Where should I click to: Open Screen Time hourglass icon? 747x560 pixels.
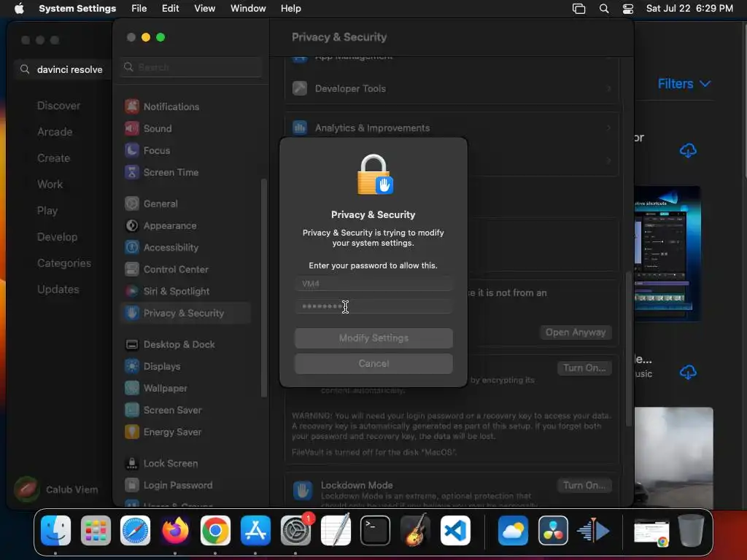click(x=132, y=172)
